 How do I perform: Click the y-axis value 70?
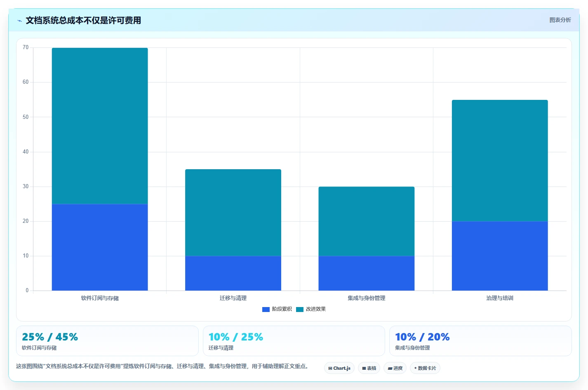pyautogui.click(x=26, y=47)
